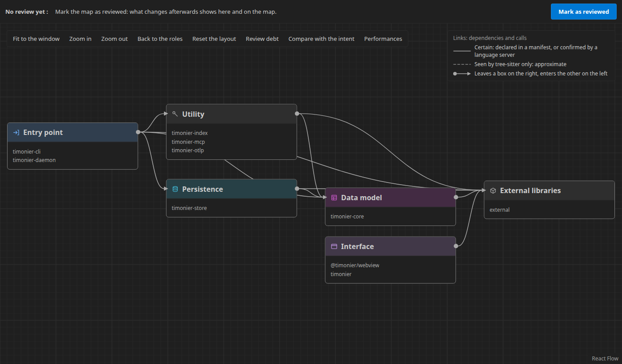Click Compare with the intent
The width and height of the screenshot is (622, 364).
point(321,39)
